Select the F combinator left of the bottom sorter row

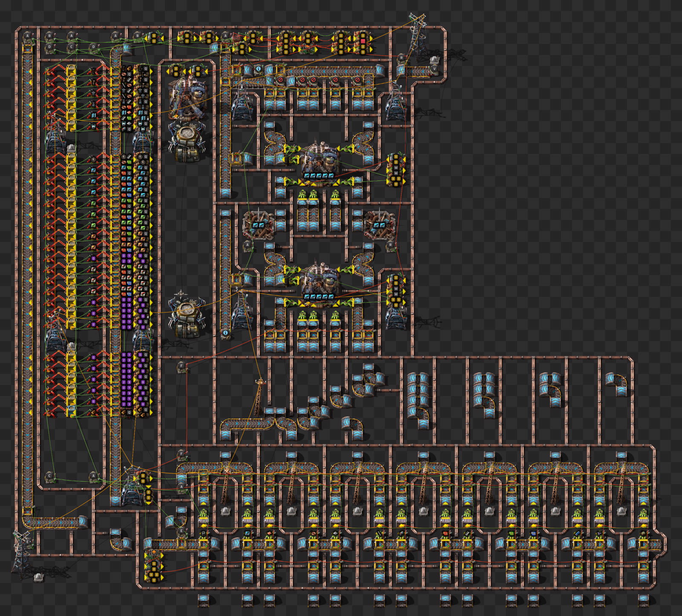pos(182,454)
